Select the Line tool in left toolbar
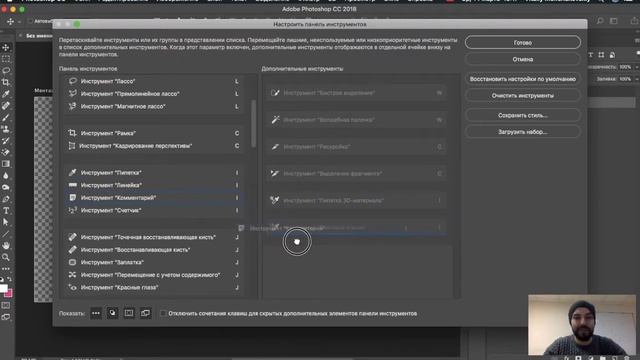Screen dimensions: 640x360 tap(6, 234)
